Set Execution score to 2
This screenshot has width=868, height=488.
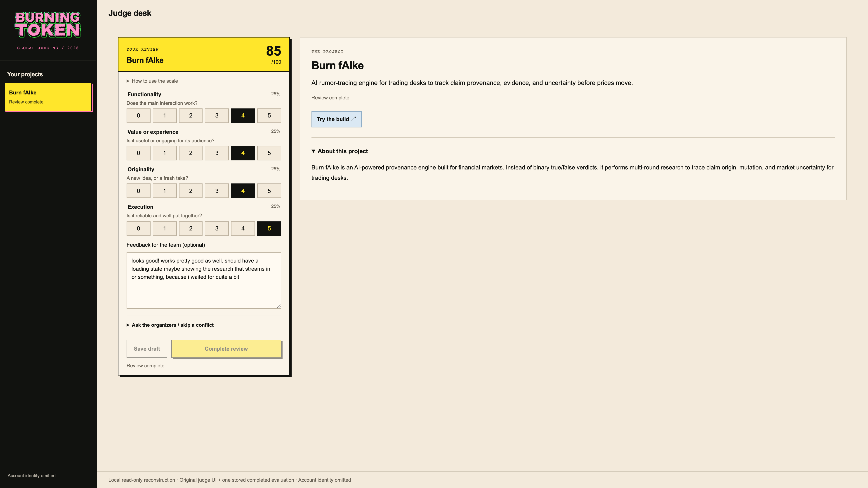tap(191, 228)
